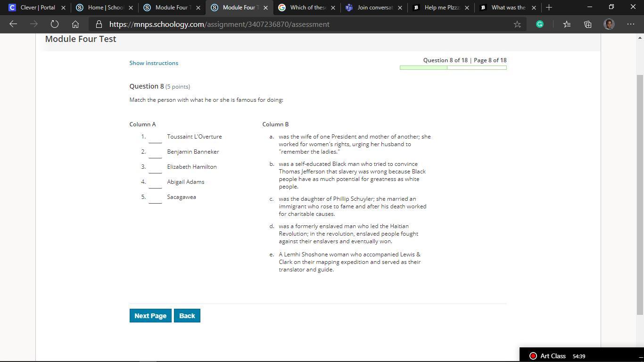This screenshot has width=644, height=362.
Task: Open the Collections icon
Action: (x=587, y=24)
